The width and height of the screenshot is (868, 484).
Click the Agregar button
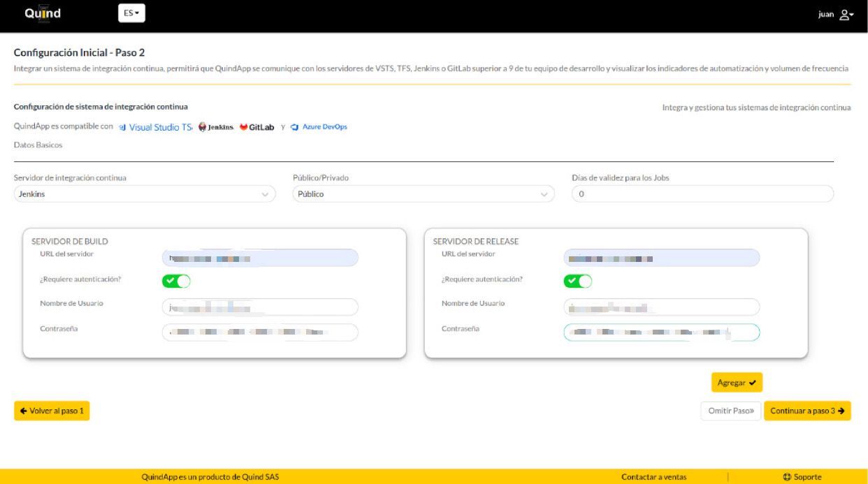pyautogui.click(x=737, y=383)
